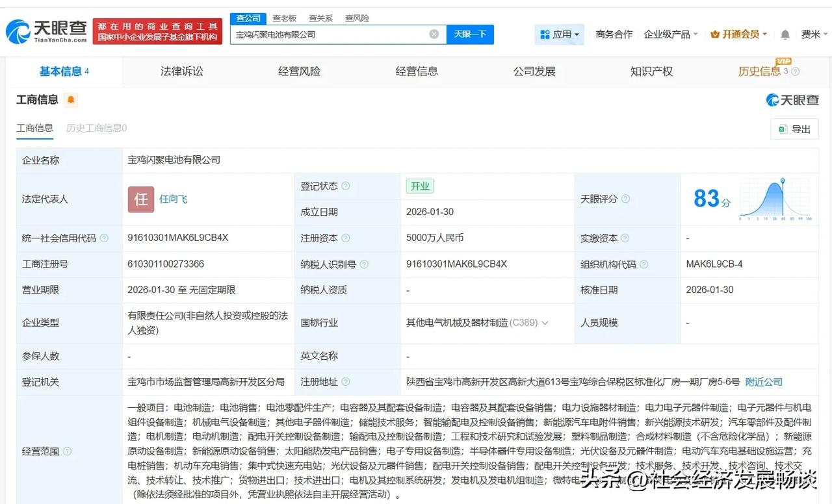Select the 查公司 search tab
The image size is (832, 504).
248,18
